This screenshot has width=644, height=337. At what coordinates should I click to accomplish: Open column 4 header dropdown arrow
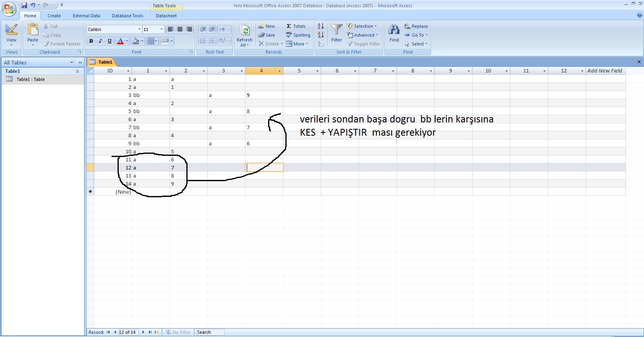pyautogui.click(x=279, y=71)
